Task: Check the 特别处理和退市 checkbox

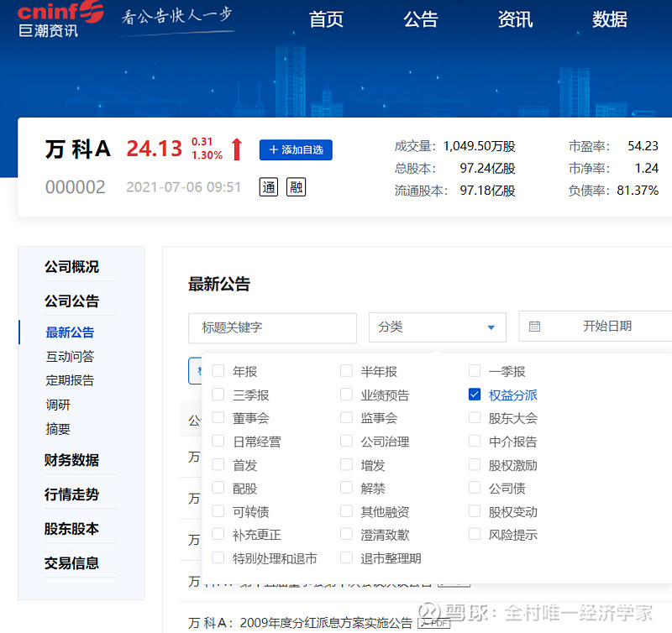Action: point(218,557)
